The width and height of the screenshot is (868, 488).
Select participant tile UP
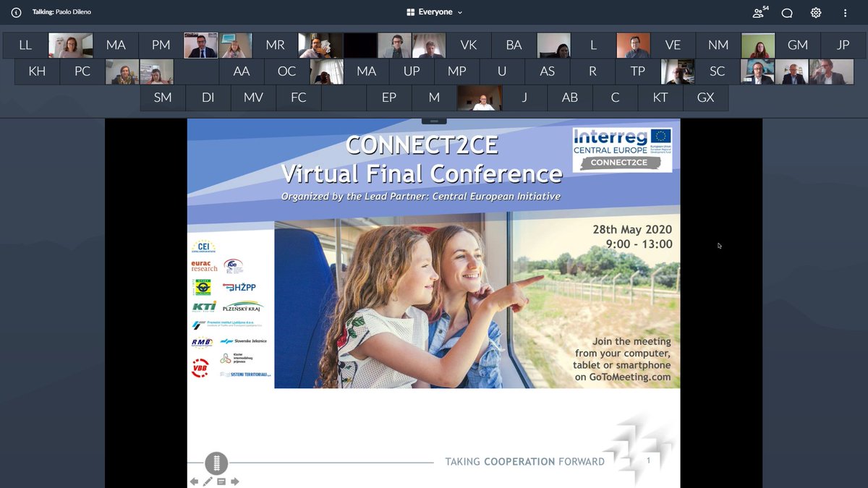click(412, 72)
